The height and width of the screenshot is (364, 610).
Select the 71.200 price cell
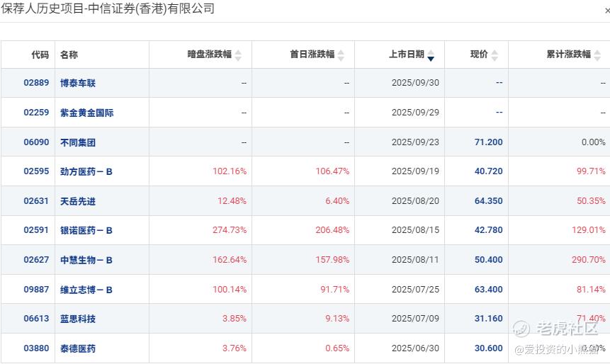(x=489, y=142)
